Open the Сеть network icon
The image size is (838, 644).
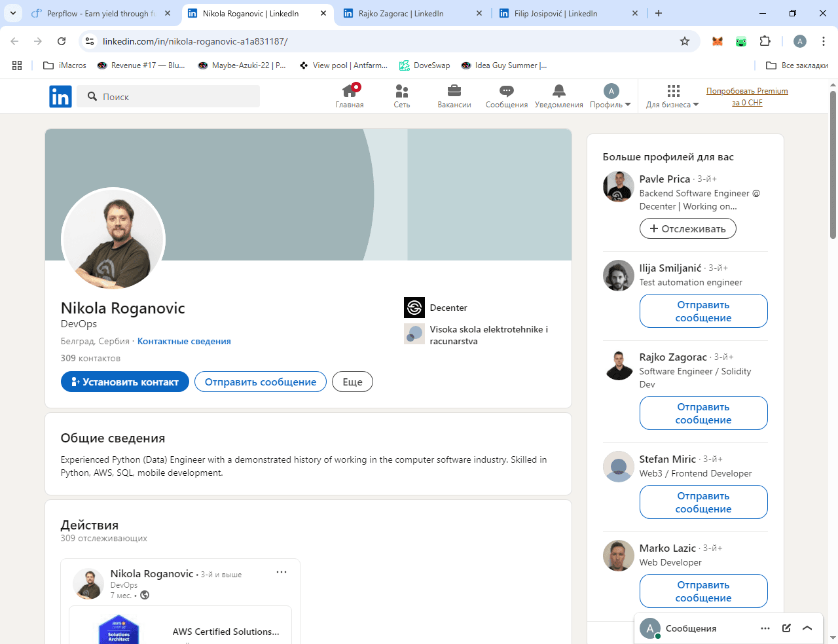(x=402, y=96)
